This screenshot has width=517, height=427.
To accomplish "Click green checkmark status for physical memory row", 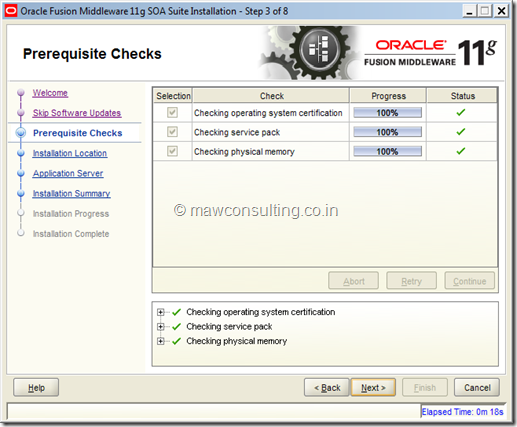I will [461, 151].
